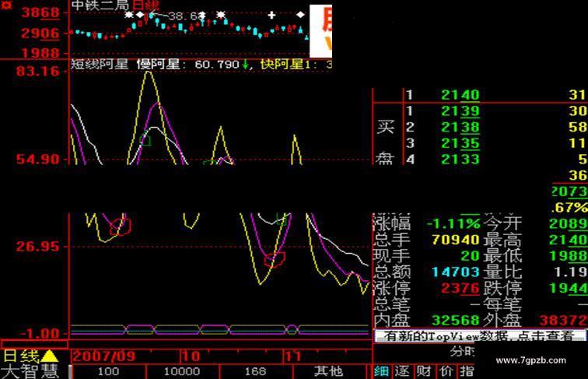The image size is (588, 379).
Task: Click the 日线 period label at bottom-left
Action: [x=21, y=356]
